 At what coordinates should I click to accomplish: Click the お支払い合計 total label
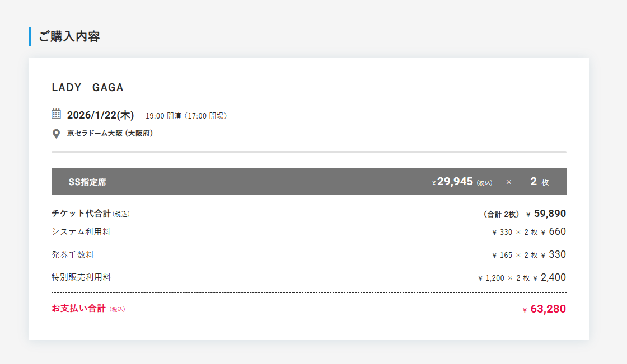pos(79,309)
